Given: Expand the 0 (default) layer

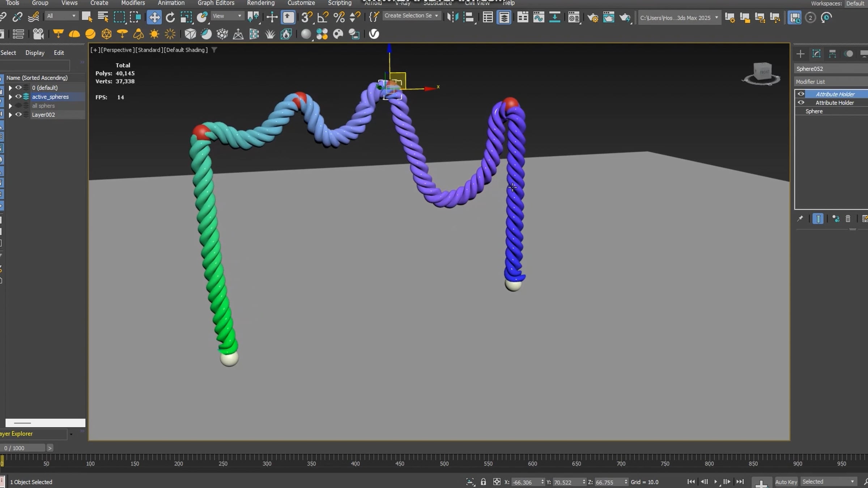Looking at the screenshot, I should 10,88.
